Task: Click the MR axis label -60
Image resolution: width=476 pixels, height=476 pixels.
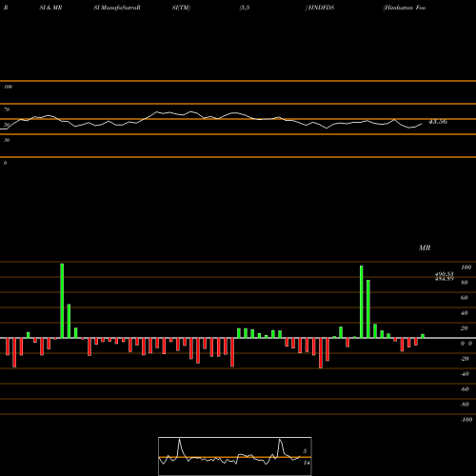Action: point(465,389)
